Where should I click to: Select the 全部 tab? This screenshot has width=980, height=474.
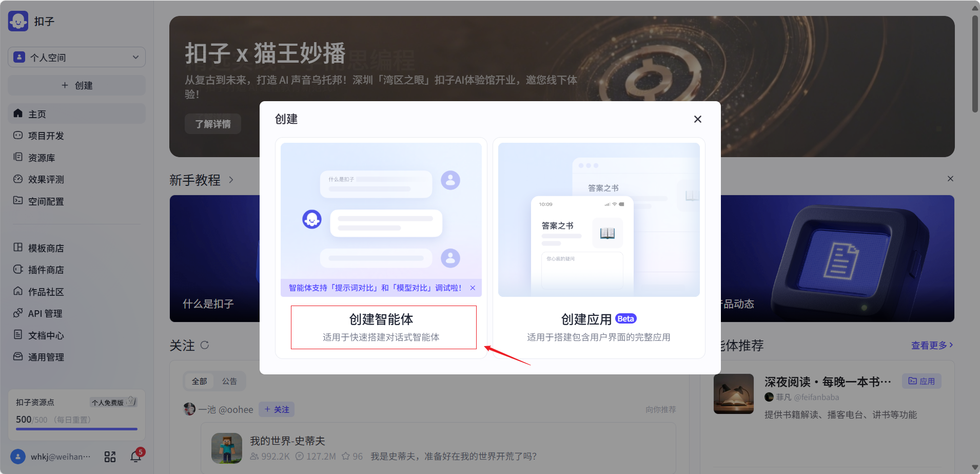point(199,381)
